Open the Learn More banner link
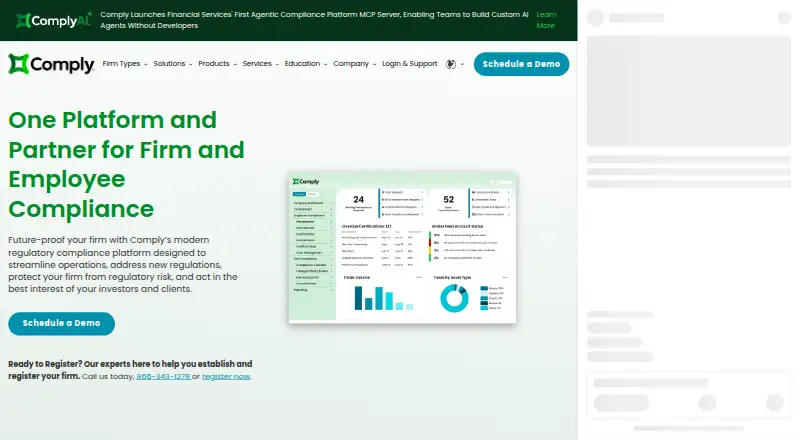Image resolution: width=800 pixels, height=440 pixels. tap(546, 20)
